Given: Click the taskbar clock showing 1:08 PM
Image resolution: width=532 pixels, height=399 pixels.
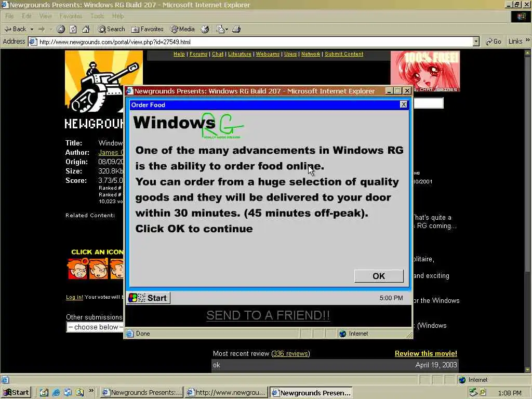Looking at the screenshot, I should pos(510,393).
